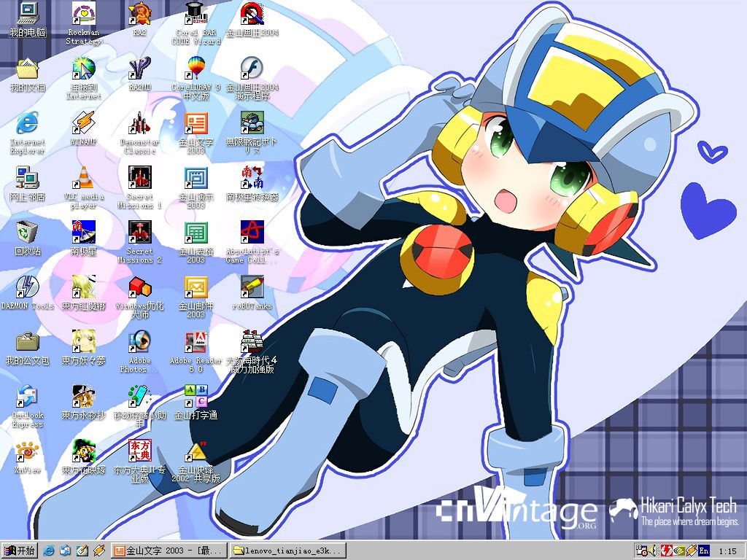Click show desktop quick launch icon
Screen dimensions: 747x560
pyautogui.click(x=82, y=551)
